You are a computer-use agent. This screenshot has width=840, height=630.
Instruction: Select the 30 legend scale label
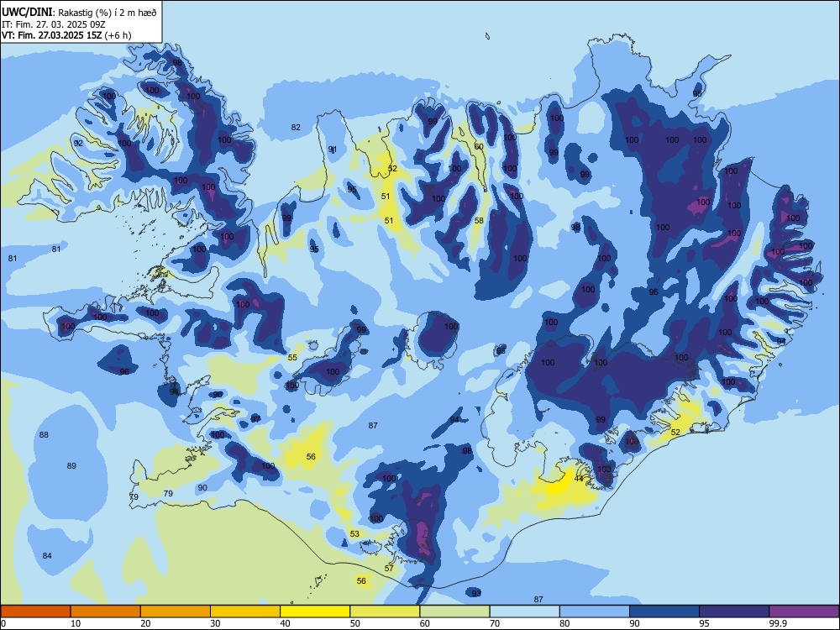pyautogui.click(x=215, y=623)
